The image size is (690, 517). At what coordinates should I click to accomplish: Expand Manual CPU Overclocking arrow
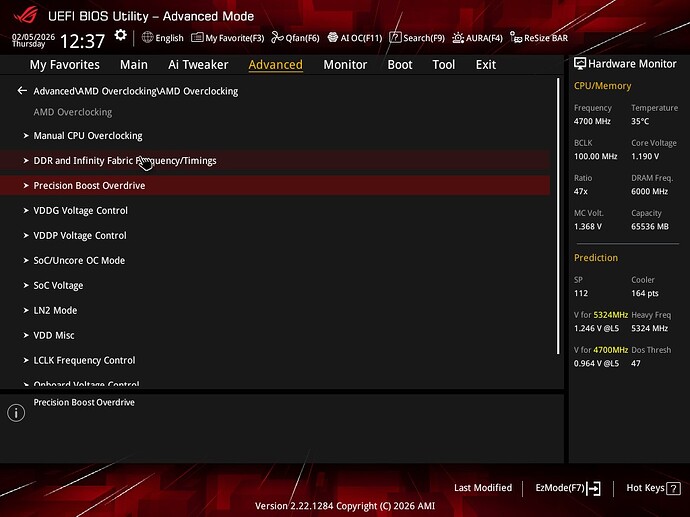coord(26,136)
